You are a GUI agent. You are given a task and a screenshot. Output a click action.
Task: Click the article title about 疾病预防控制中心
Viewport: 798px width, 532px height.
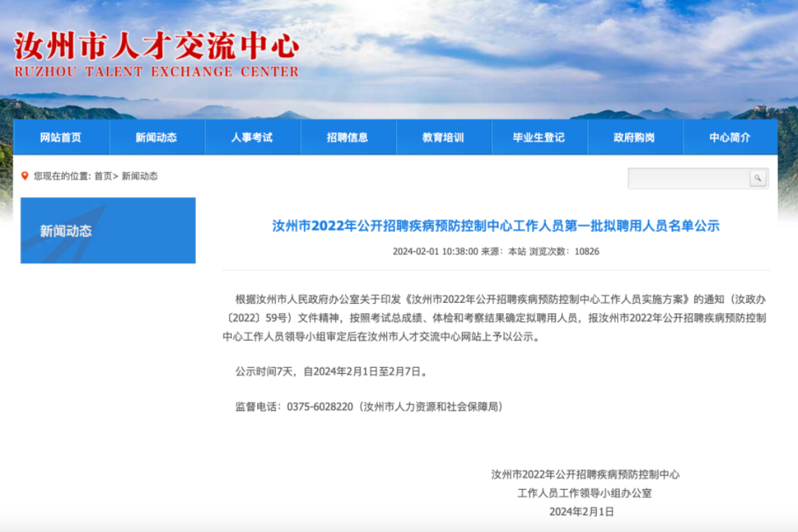[x=496, y=225]
